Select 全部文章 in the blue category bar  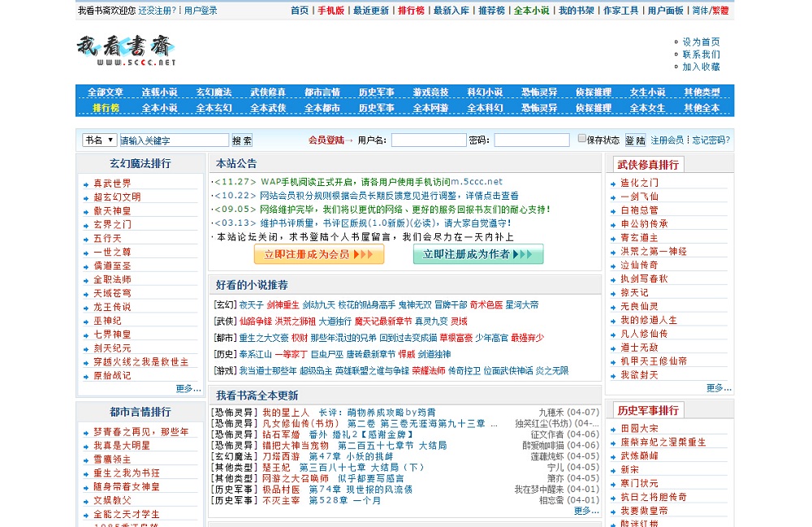(105, 92)
